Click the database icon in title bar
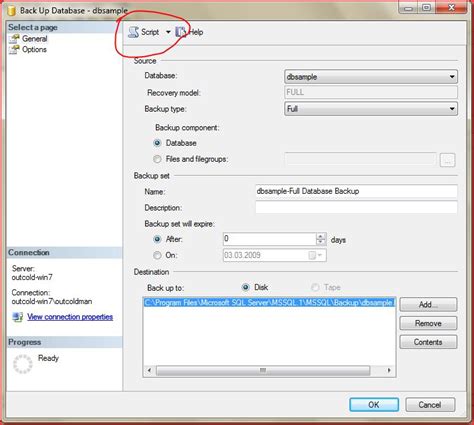This screenshot has height=425, width=474. [11, 10]
